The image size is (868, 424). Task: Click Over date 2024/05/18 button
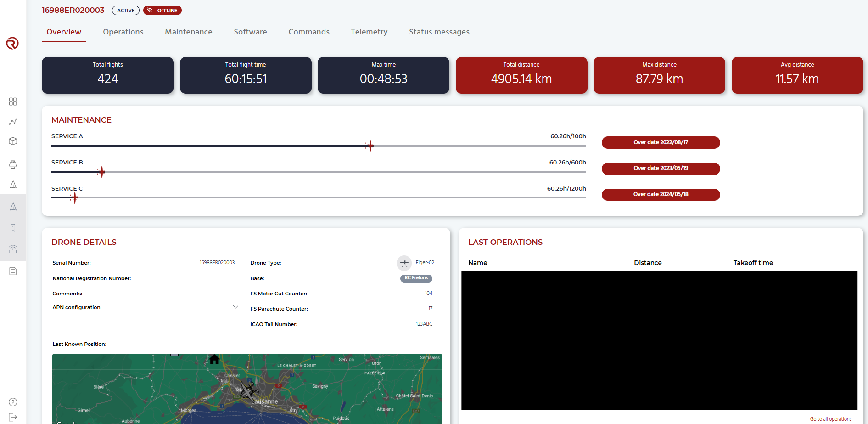click(x=661, y=194)
